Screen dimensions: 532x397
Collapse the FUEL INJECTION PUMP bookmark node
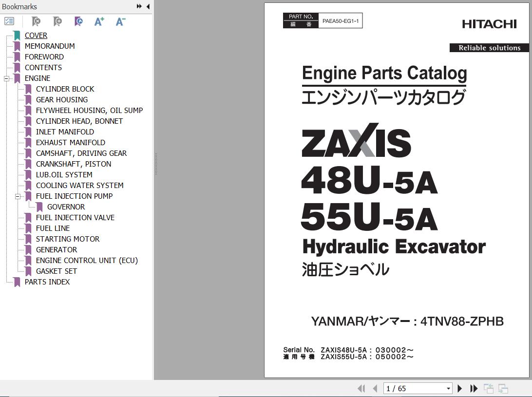[x=18, y=196]
